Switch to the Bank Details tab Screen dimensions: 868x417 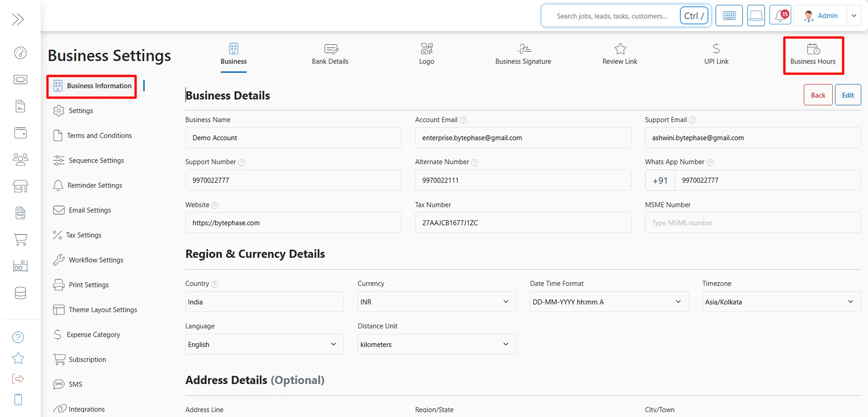coord(329,54)
